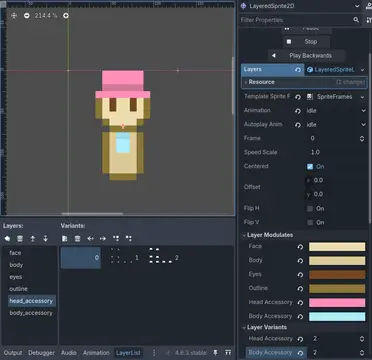Adjust the Frame value stepper
372x360 pixels.
point(362,138)
